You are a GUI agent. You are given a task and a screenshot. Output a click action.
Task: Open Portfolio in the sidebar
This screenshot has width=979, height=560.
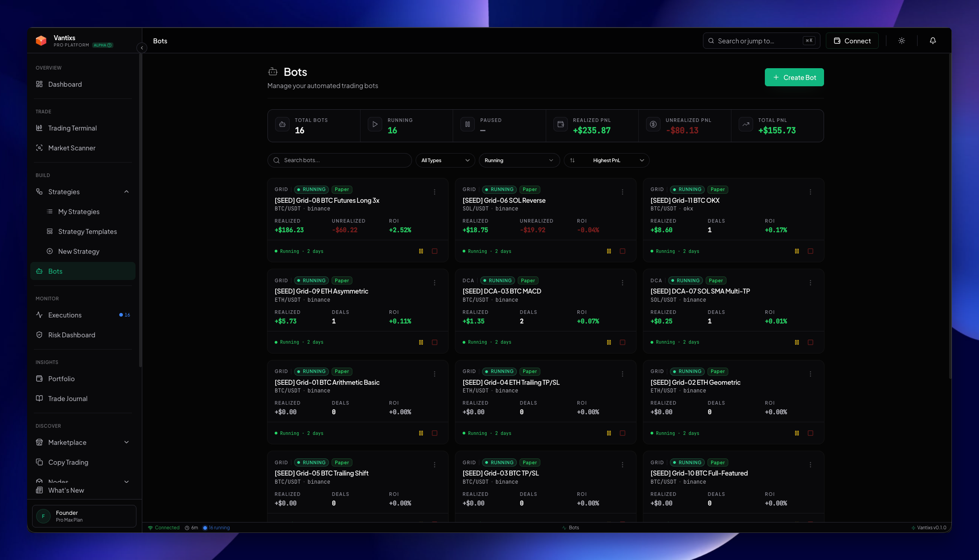point(83,379)
